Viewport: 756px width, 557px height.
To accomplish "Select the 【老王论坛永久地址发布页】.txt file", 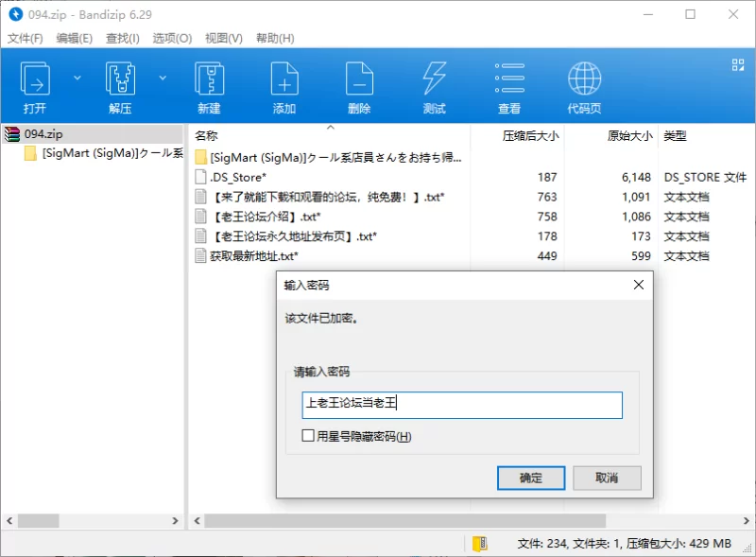I will click(293, 236).
